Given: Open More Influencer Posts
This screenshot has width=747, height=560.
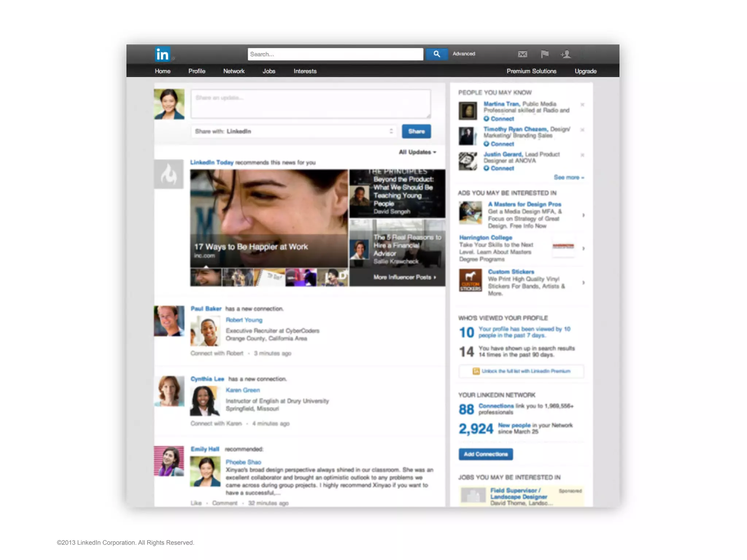Looking at the screenshot, I should click(x=405, y=277).
